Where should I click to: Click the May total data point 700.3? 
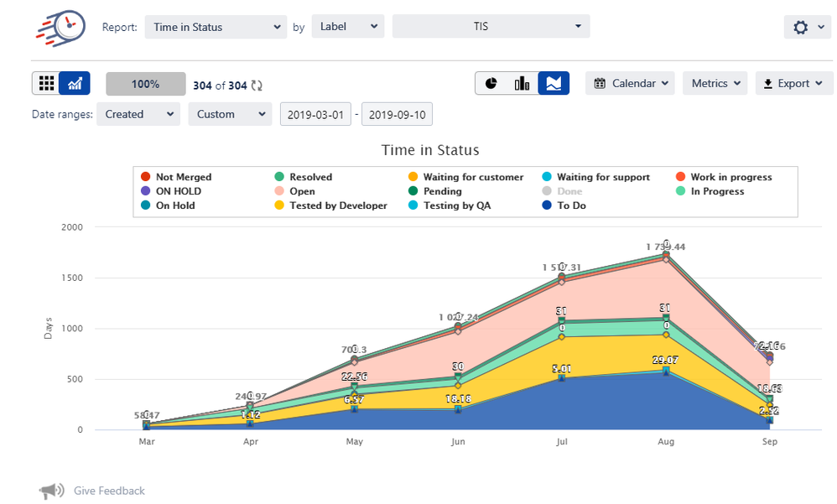pyautogui.click(x=355, y=359)
